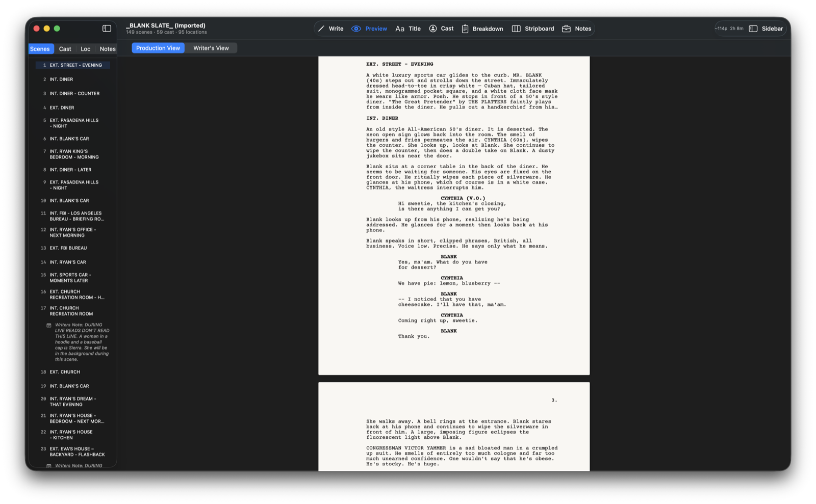
Task: Click the INT. DINER scene heading on page
Action: pyautogui.click(x=382, y=118)
